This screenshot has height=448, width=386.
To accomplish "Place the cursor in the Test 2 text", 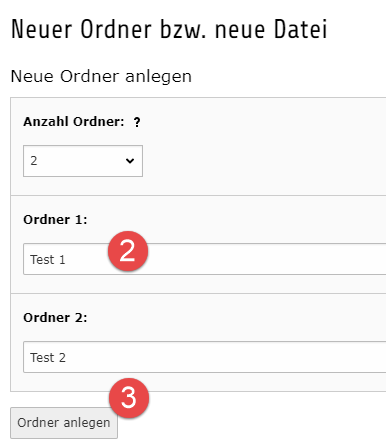I will coord(48,357).
